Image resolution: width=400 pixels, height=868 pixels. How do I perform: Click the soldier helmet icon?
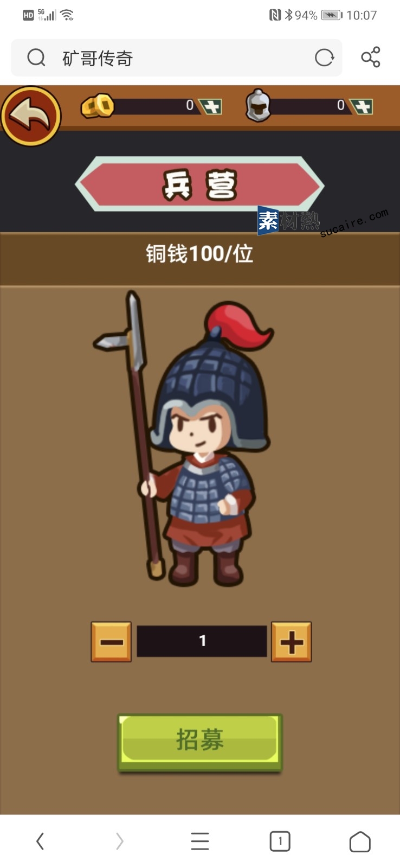[259, 105]
